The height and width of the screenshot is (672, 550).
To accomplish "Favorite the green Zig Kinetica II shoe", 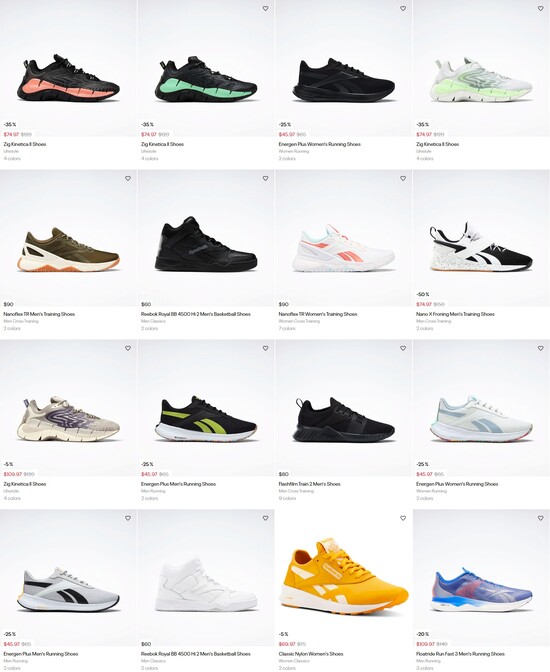I will 265,9.
